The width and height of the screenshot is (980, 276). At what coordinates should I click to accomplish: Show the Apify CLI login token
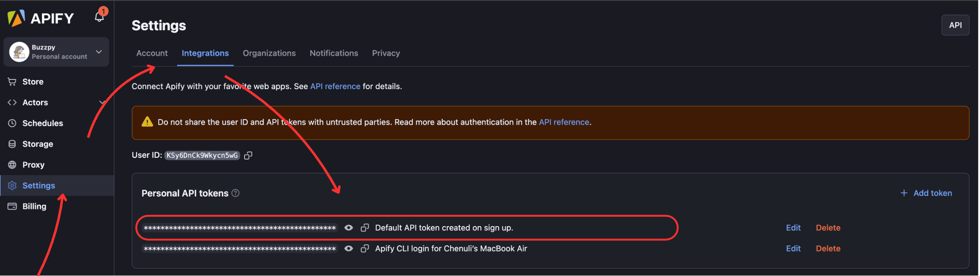349,248
